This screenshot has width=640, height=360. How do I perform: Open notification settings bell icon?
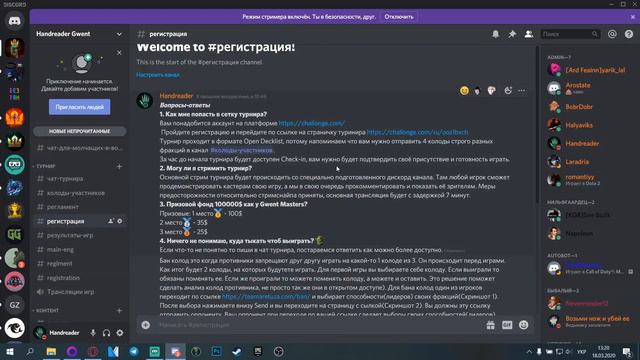click(x=496, y=34)
